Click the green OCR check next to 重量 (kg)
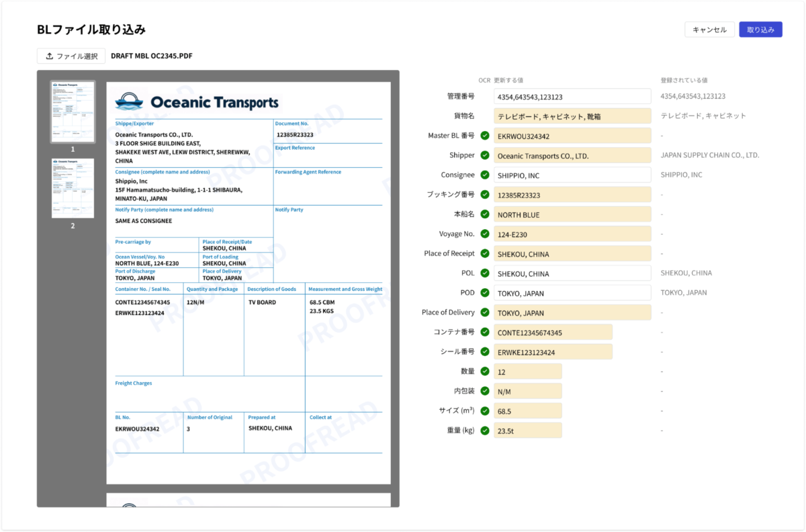The width and height of the screenshot is (806, 532). click(484, 430)
